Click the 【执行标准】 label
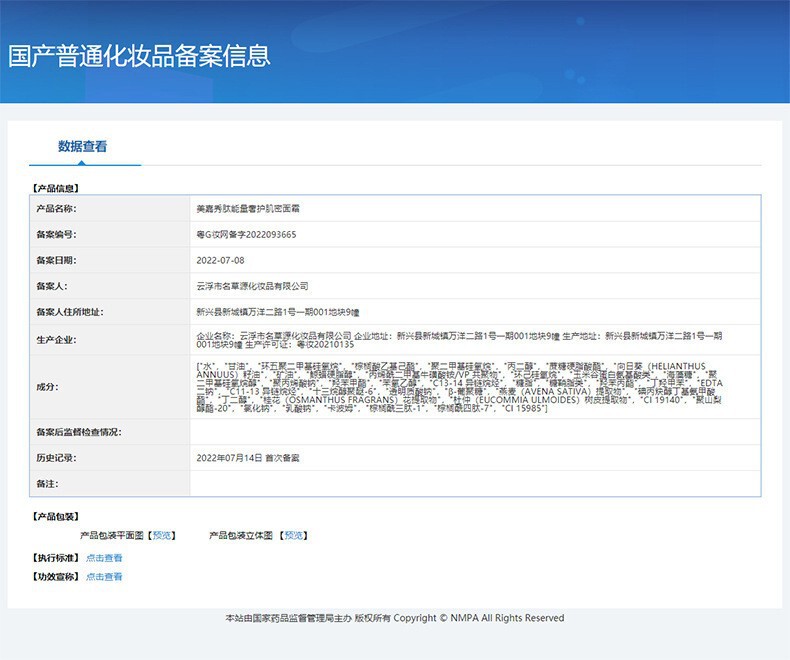The height and width of the screenshot is (660, 790). (x=55, y=558)
